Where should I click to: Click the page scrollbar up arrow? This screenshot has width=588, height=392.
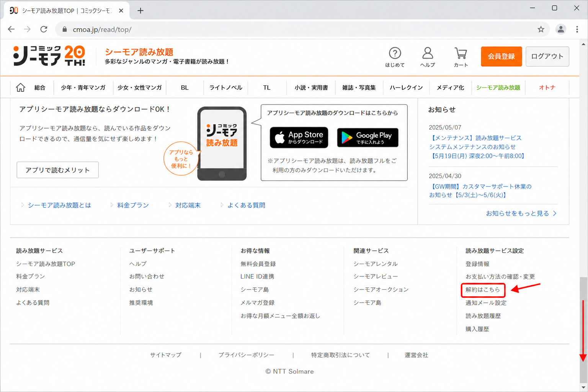583,44
